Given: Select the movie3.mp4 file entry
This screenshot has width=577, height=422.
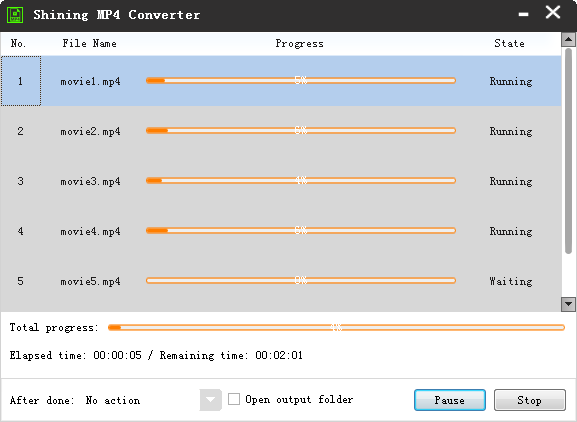Looking at the screenshot, I should [91, 181].
